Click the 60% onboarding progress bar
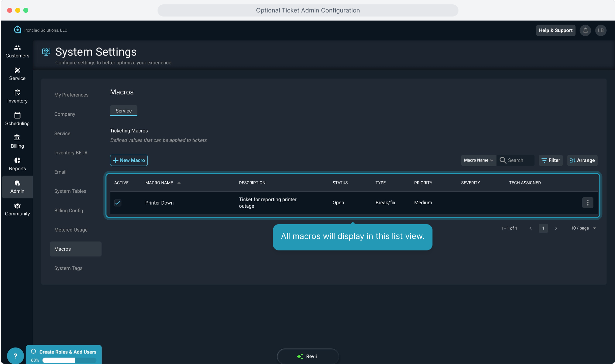This screenshot has width=616, height=364. [69, 360]
